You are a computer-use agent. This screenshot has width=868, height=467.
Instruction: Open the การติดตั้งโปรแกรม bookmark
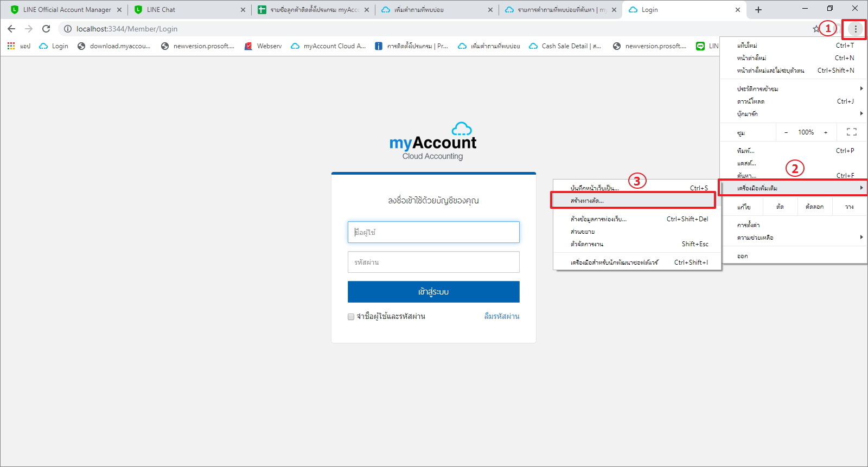tap(411, 46)
